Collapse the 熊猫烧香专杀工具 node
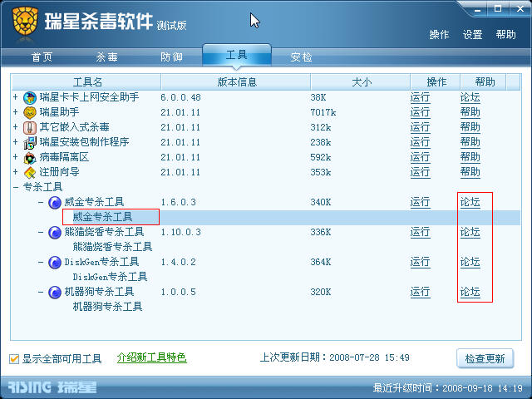The image size is (532, 399). tap(41, 232)
